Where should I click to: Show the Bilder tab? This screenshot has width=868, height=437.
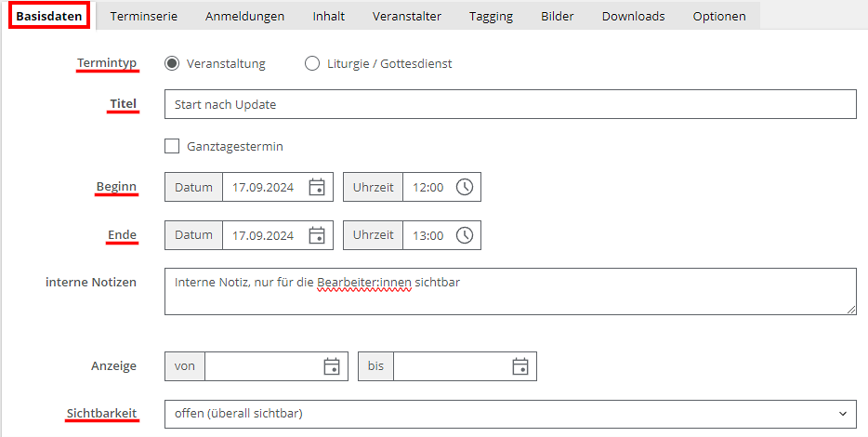[558, 16]
